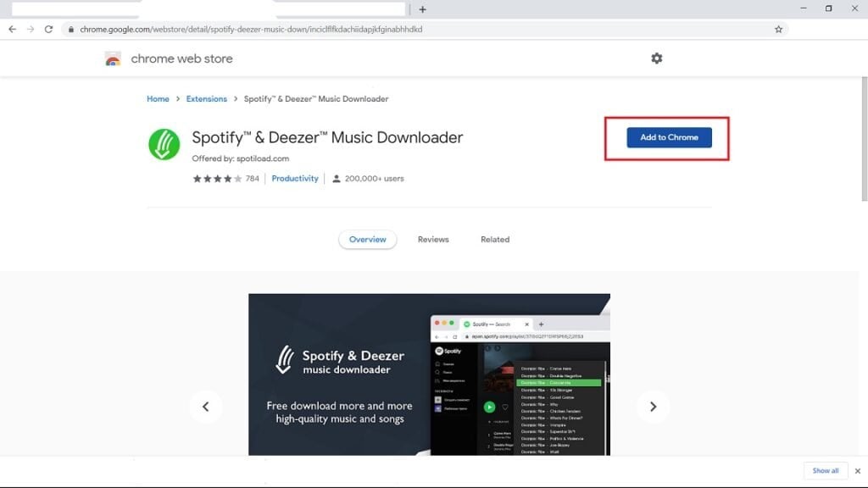Switch to the Reviews tab
This screenshot has width=868, height=488.
coord(433,240)
